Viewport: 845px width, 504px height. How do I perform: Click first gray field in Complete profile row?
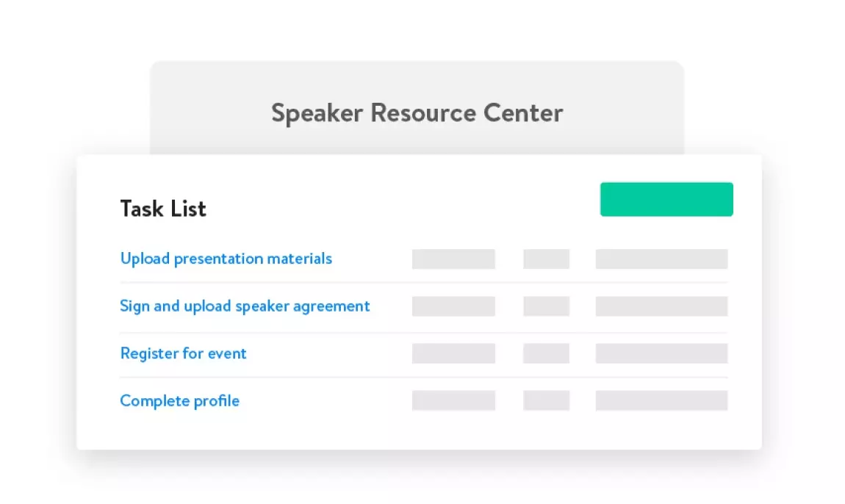click(x=453, y=400)
